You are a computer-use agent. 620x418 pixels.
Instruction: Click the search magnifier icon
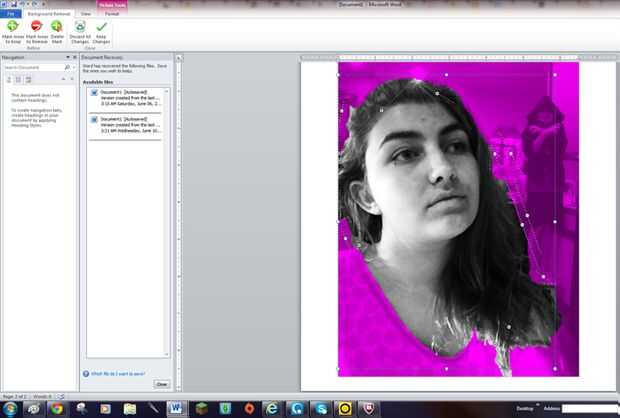point(67,68)
